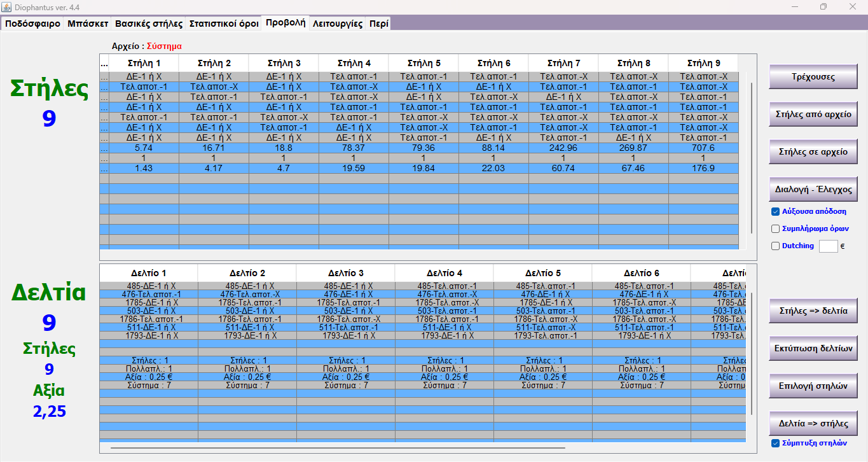Select the cell with value 5.74

144,148
